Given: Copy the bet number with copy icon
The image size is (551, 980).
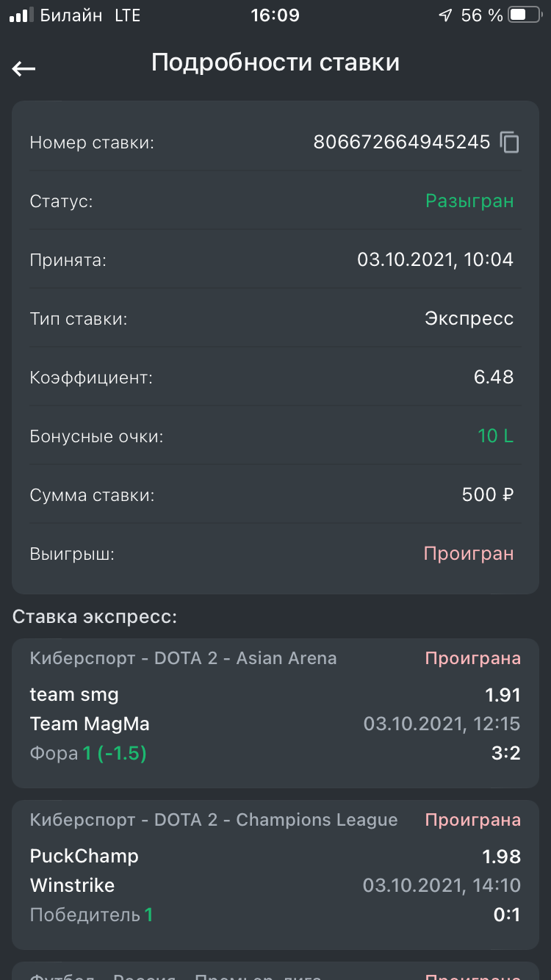Looking at the screenshot, I should click(x=510, y=142).
